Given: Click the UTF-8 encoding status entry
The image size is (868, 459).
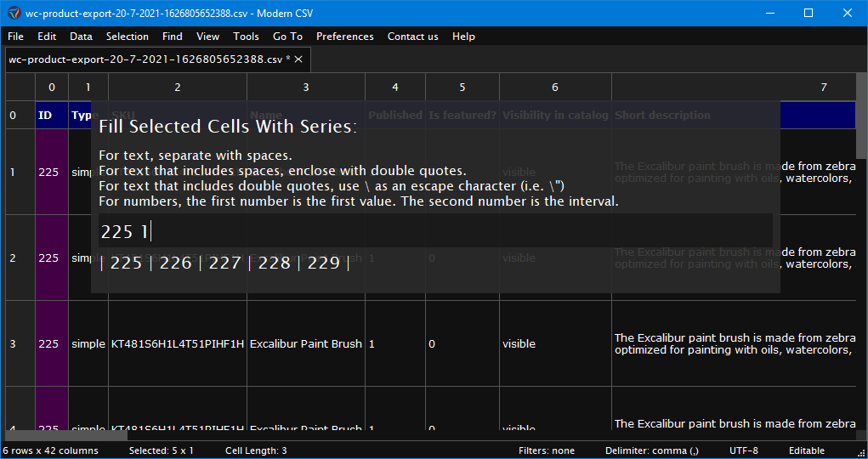Looking at the screenshot, I should pos(743,450).
